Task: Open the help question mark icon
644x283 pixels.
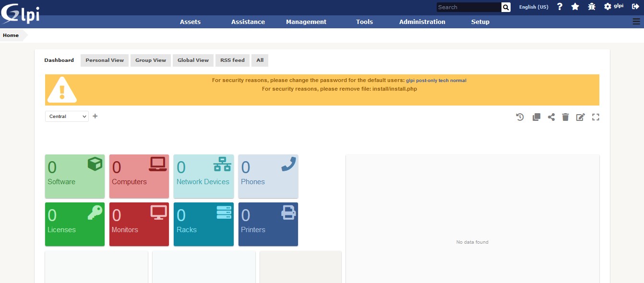Action: click(560, 7)
